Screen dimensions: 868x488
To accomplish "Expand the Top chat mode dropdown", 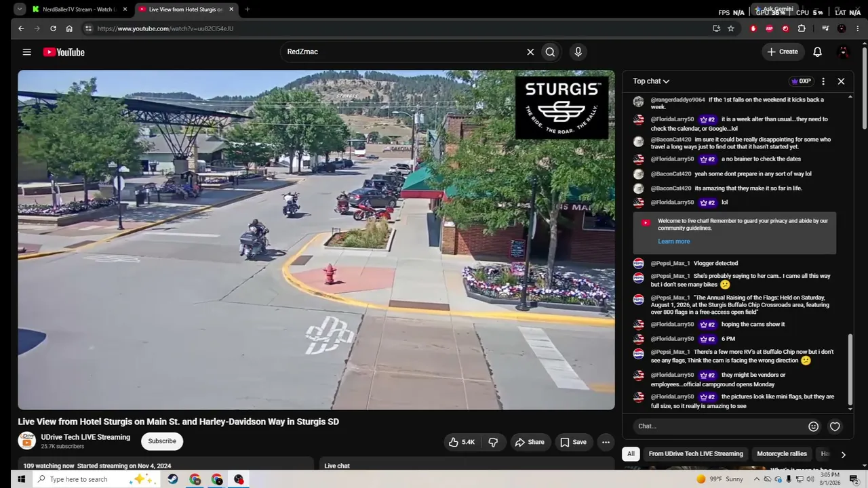I will click(651, 81).
